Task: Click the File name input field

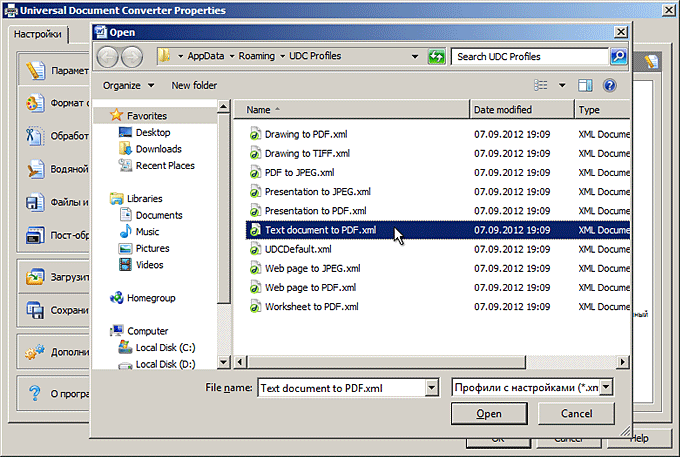Action: pyautogui.click(x=341, y=388)
